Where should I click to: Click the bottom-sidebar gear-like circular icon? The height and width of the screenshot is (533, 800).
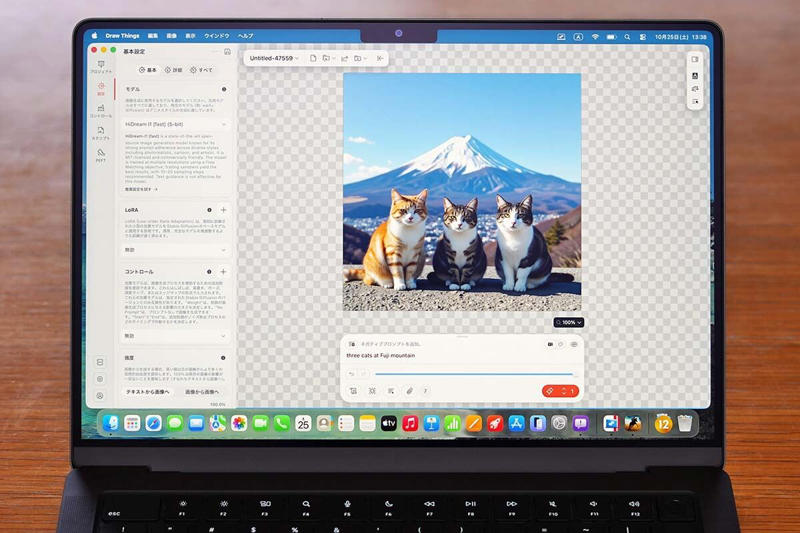[x=100, y=379]
